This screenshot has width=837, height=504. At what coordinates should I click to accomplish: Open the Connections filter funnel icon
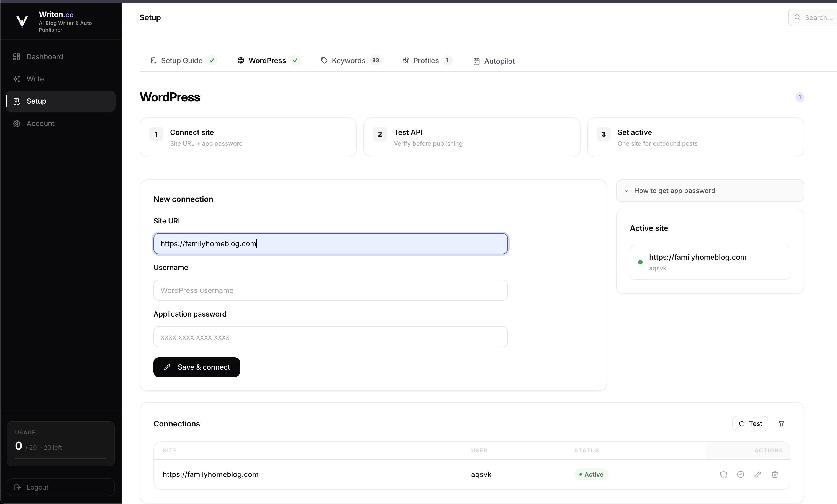(781, 424)
